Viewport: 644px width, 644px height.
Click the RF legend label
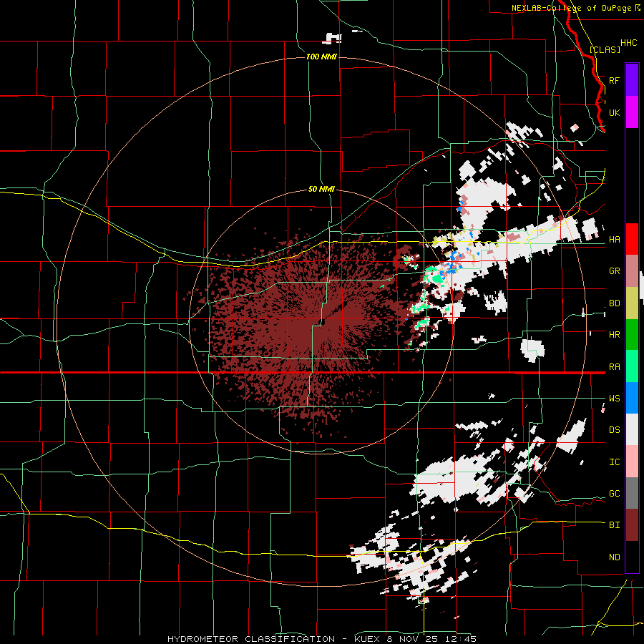pyautogui.click(x=614, y=80)
